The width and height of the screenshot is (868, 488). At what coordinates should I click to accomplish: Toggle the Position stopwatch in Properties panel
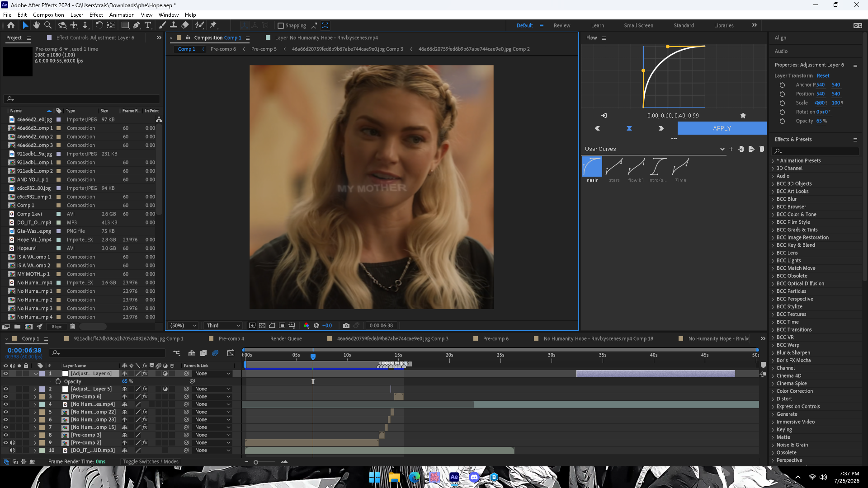(x=782, y=94)
